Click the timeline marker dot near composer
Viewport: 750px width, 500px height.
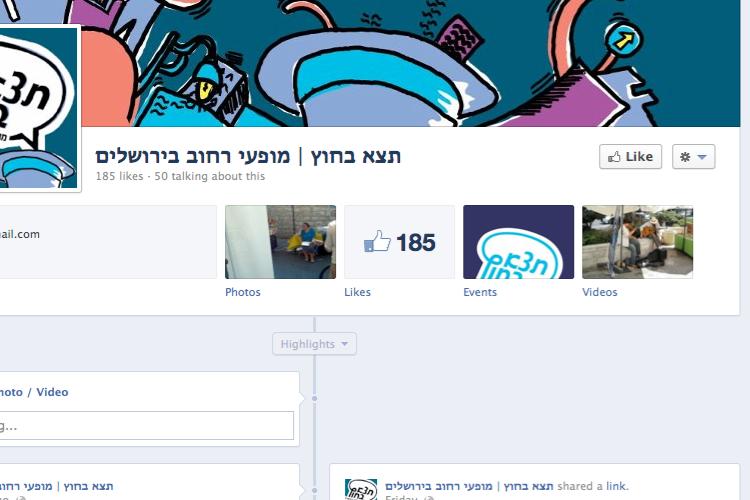[x=314, y=398]
